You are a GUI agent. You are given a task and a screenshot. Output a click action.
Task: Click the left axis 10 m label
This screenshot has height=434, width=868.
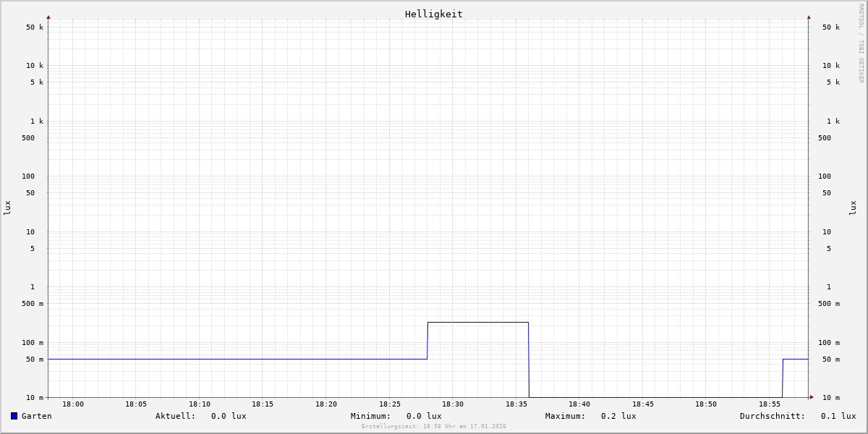(35, 398)
